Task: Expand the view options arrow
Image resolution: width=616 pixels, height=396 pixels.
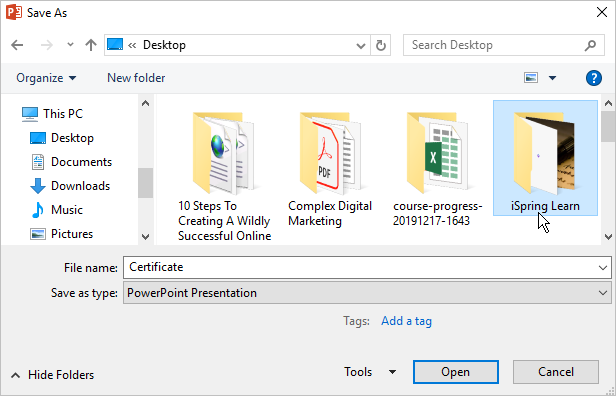Action: point(552,78)
